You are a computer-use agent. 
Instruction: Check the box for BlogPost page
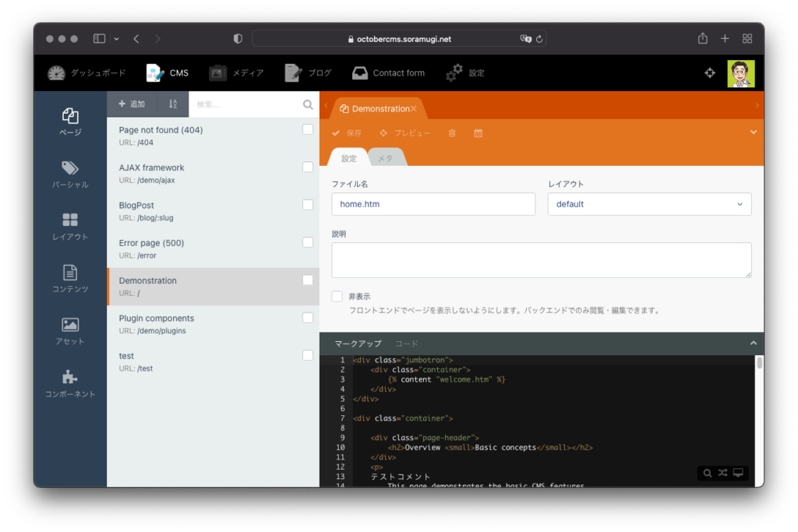(308, 205)
